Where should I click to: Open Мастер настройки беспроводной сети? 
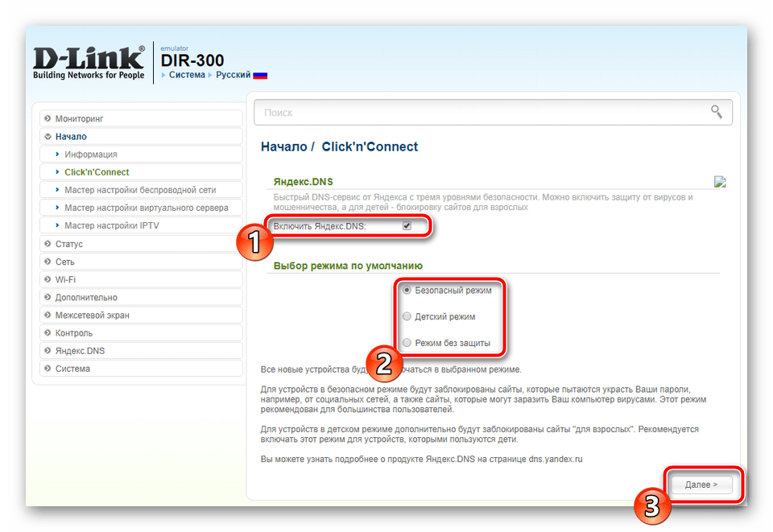pos(141,190)
